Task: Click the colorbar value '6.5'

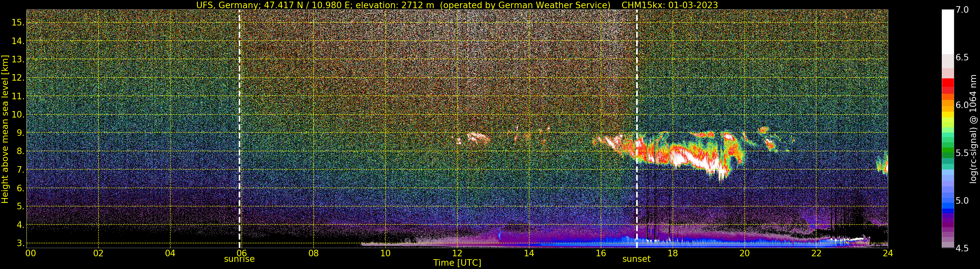Action: point(962,57)
